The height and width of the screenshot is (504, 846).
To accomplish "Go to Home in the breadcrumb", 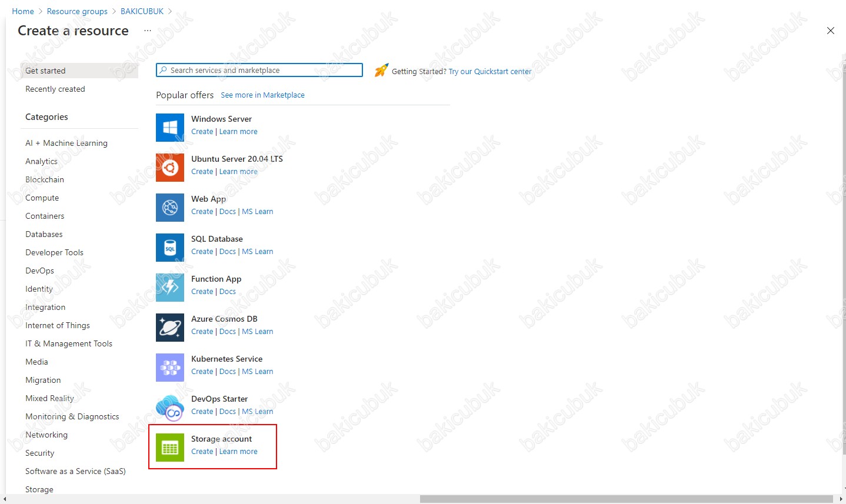I will 23,11.
